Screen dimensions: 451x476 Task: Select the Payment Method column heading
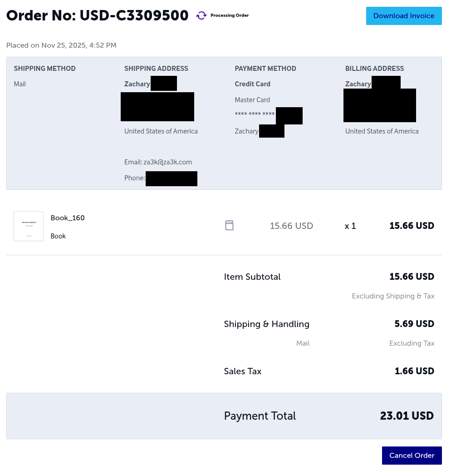[265, 69]
